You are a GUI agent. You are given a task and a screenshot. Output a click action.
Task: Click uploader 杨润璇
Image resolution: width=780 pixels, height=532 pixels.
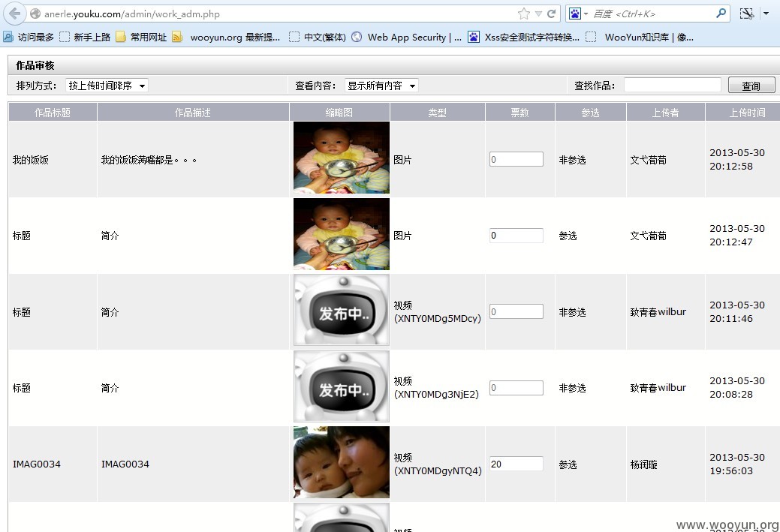pyautogui.click(x=643, y=464)
